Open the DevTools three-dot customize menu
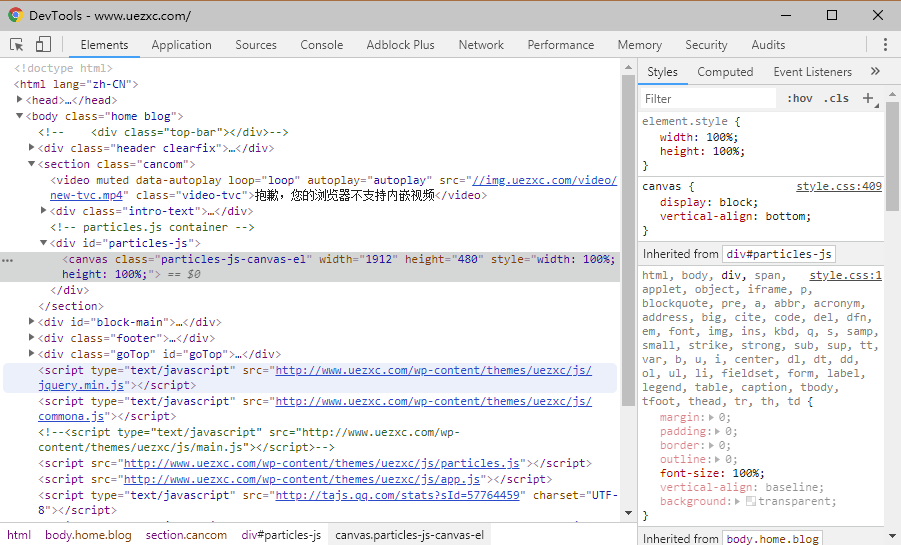901x545 pixels. (885, 45)
